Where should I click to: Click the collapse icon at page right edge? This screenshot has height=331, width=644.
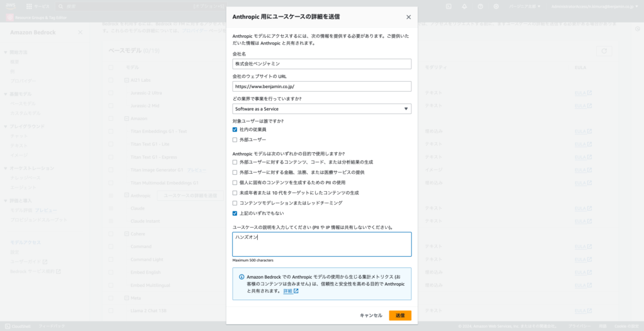pos(638,29)
